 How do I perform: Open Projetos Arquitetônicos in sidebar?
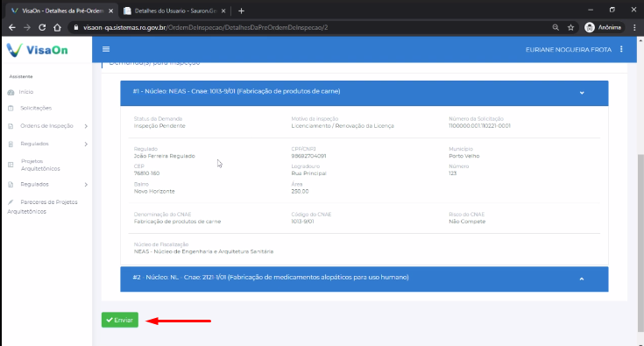click(x=40, y=165)
